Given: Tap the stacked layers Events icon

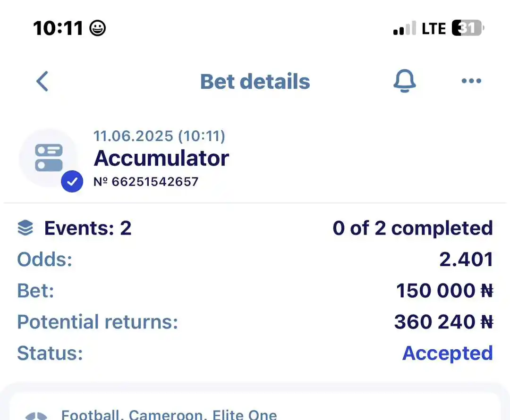Looking at the screenshot, I should point(25,227).
